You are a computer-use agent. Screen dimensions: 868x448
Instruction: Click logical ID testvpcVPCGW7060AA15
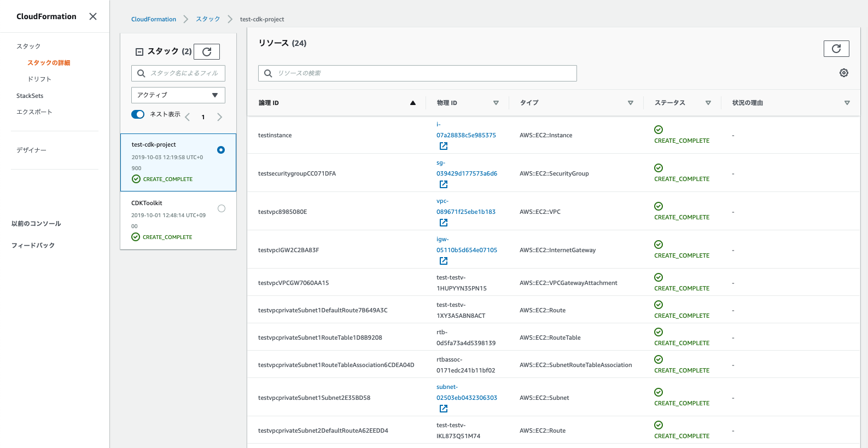[x=294, y=283]
